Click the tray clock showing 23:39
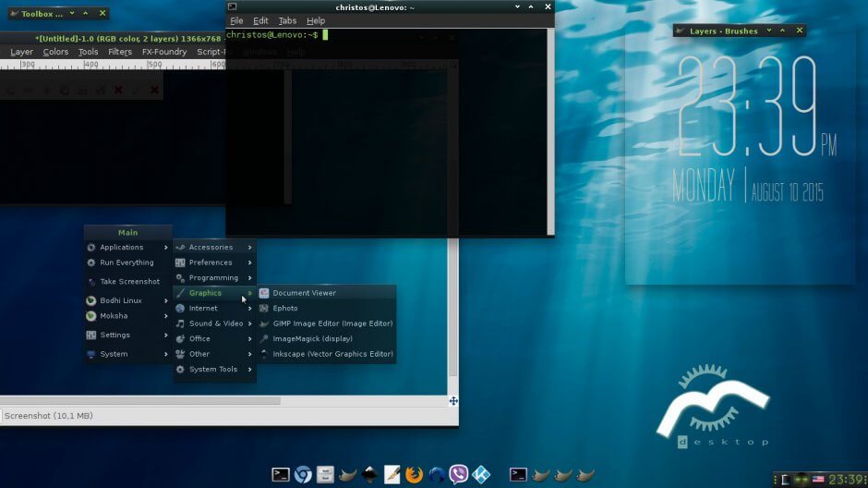 (847, 480)
